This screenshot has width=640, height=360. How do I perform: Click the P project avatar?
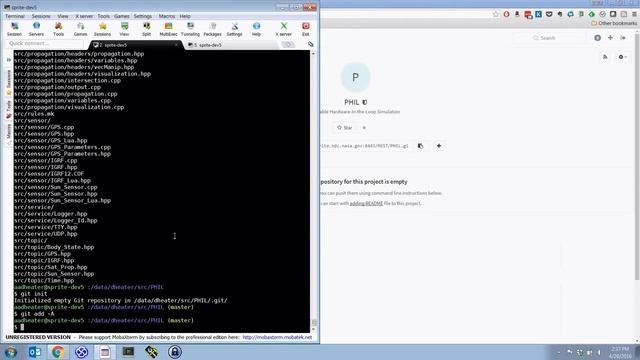click(x=355, y=77)
